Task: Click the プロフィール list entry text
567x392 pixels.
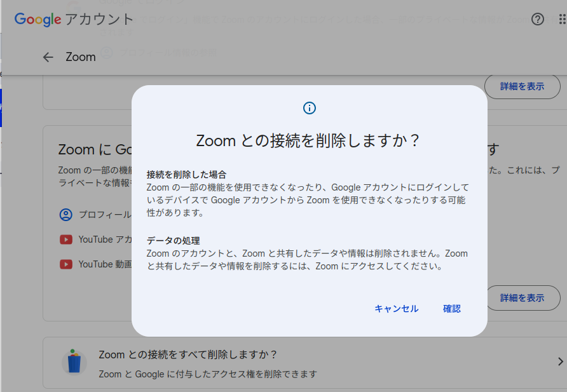Action: tap(106, 215)
